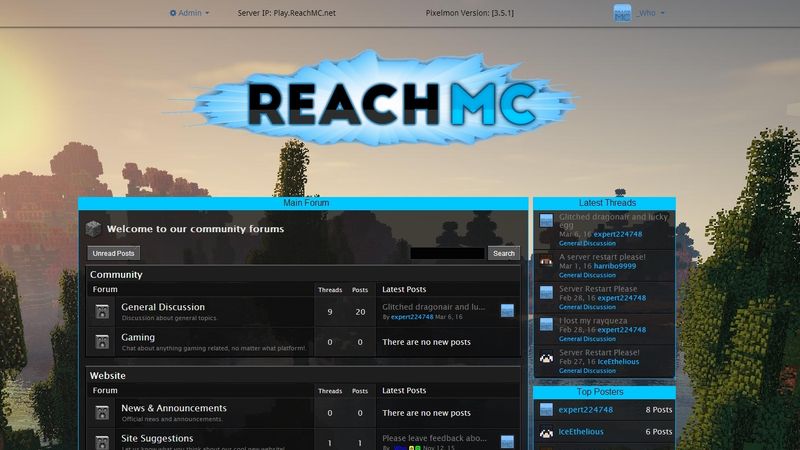Click the Main Forum header tab
Screen dimensions: 800x450
click(x=304, y=203)
